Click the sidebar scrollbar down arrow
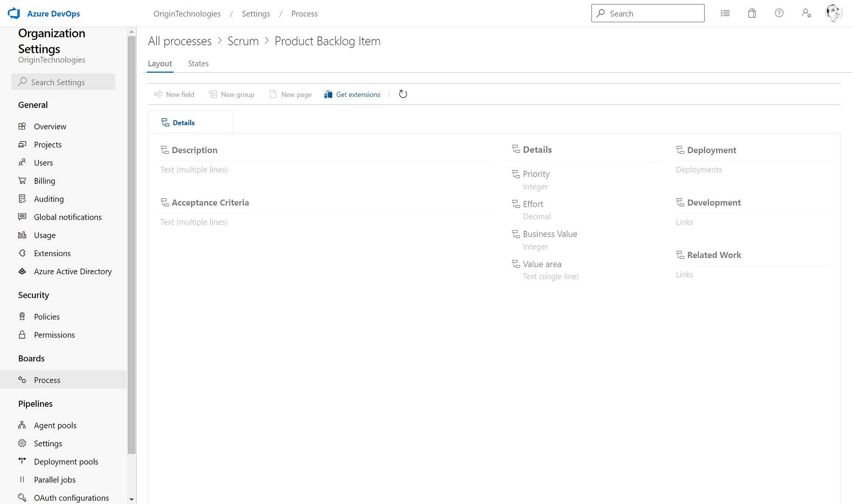852x504 pixels. click(132, 499)
